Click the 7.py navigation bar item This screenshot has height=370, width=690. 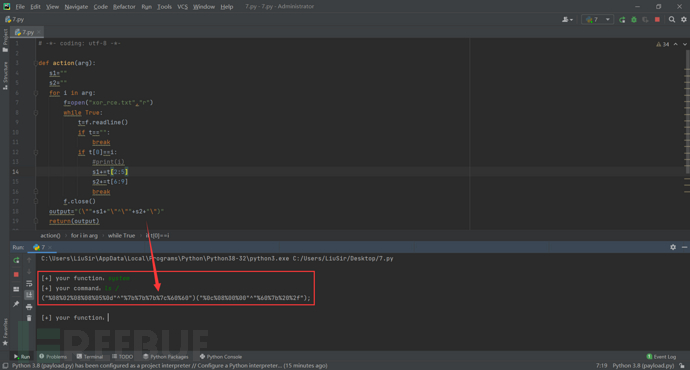[15, 20]
